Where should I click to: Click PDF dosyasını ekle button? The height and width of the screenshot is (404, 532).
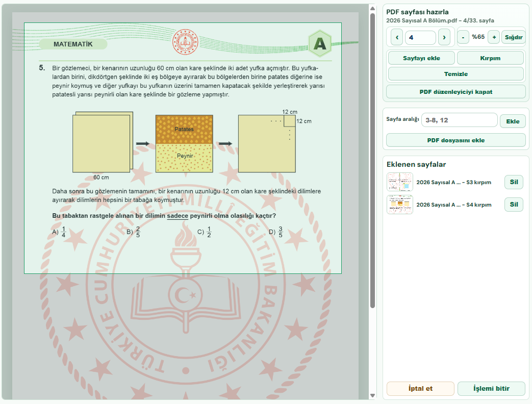point(455,140)
